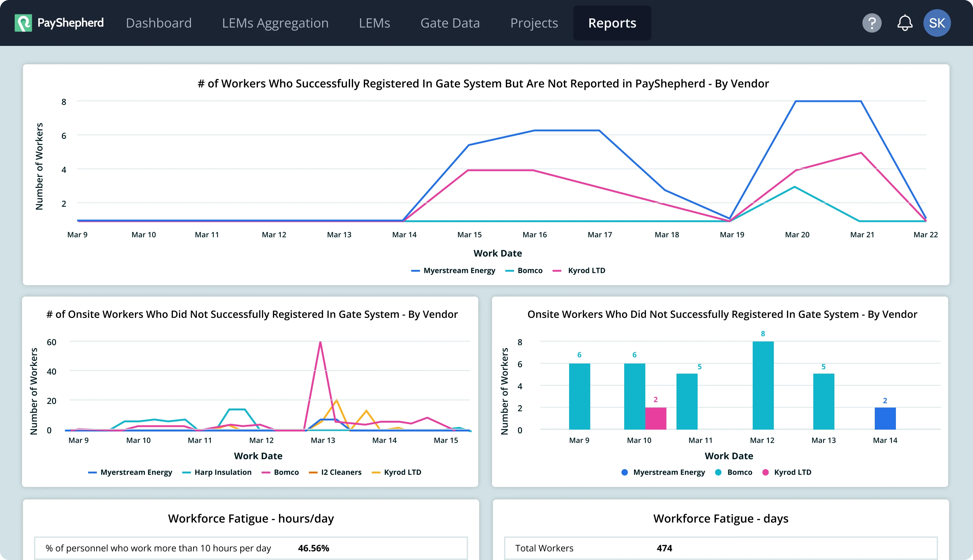This screenshot has width=973, height=560.
Task: Open the notifications bell
Action: [x=904, y=23]
